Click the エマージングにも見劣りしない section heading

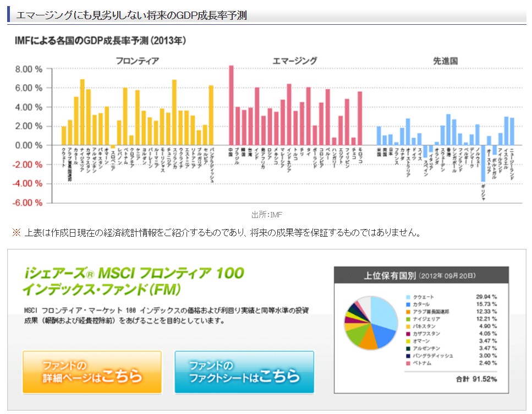[131, 15]
